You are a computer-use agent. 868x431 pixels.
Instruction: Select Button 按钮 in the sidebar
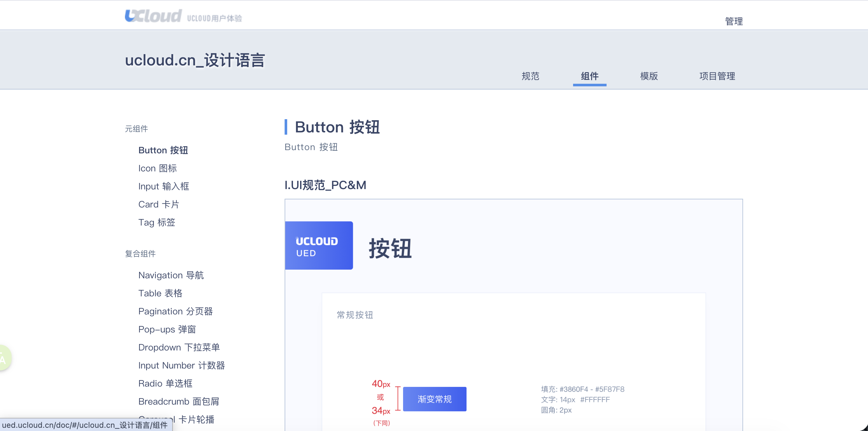(x=163, y=150)
